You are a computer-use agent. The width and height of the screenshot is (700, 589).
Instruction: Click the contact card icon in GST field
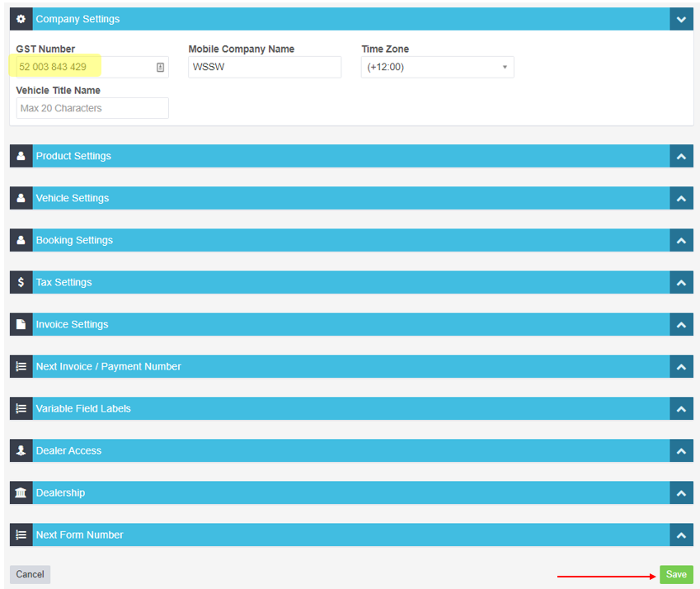pos(160,68)
